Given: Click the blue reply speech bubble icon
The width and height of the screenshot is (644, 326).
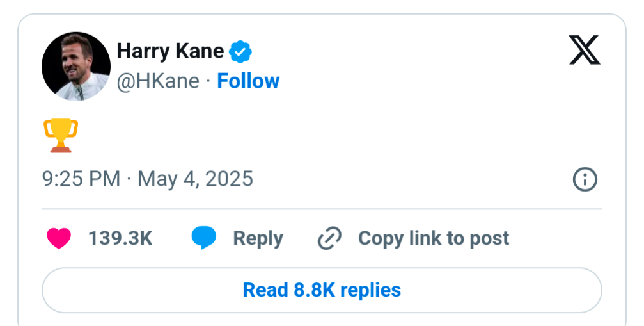Looking at the screenshot, I should coord(204,238).
